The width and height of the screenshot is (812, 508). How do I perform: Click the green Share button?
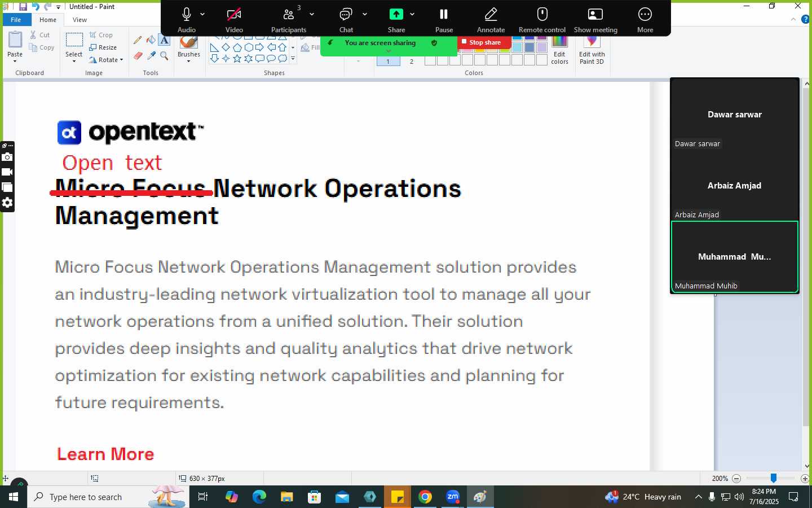[396, 19]
